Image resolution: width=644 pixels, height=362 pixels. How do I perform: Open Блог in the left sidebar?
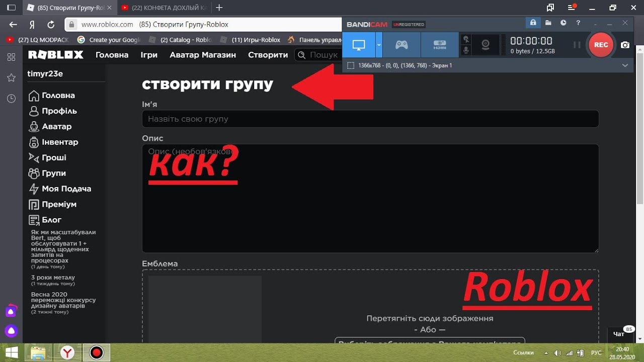pyautogui.click(x=45, y=220)
